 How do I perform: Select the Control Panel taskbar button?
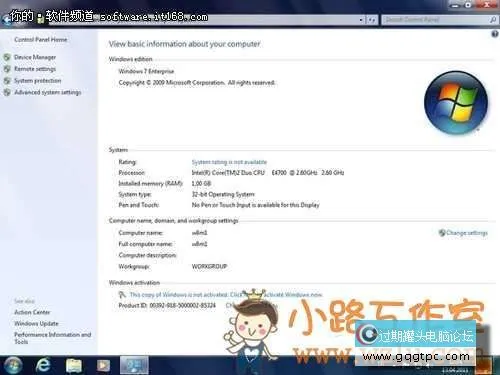(134, 365)
